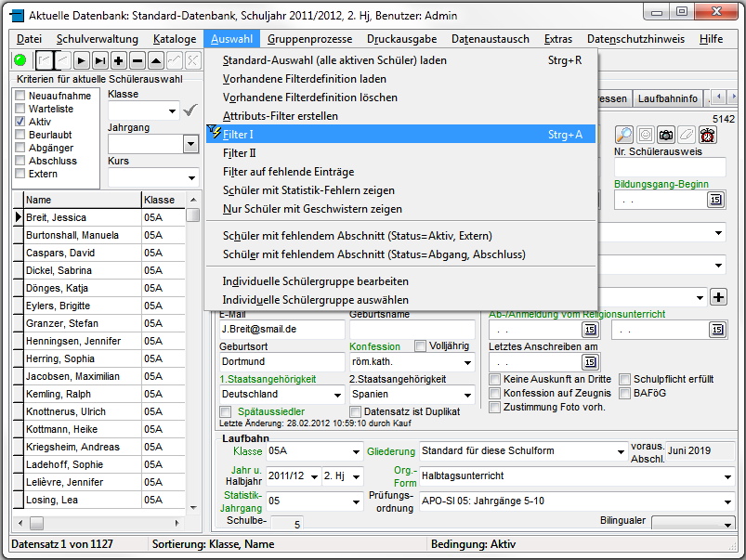
Task: Click the red alarm clock icon
Action: [709, 136]
